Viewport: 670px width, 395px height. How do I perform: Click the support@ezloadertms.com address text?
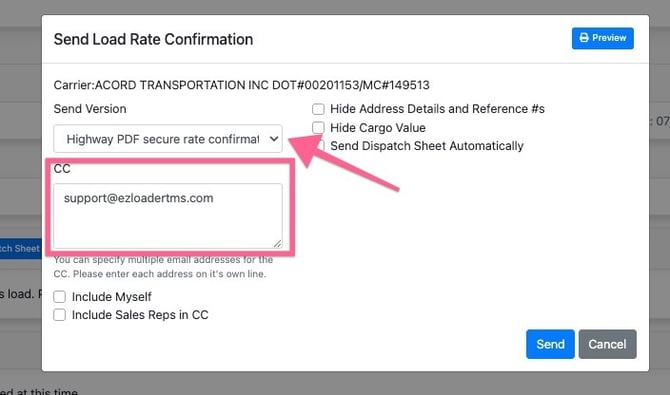[x=138, y=198]
